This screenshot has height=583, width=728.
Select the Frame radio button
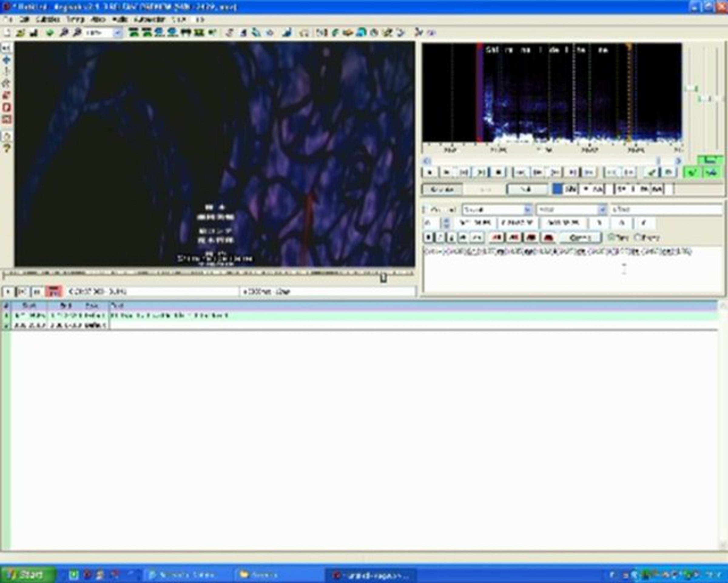tap(638, 238)
